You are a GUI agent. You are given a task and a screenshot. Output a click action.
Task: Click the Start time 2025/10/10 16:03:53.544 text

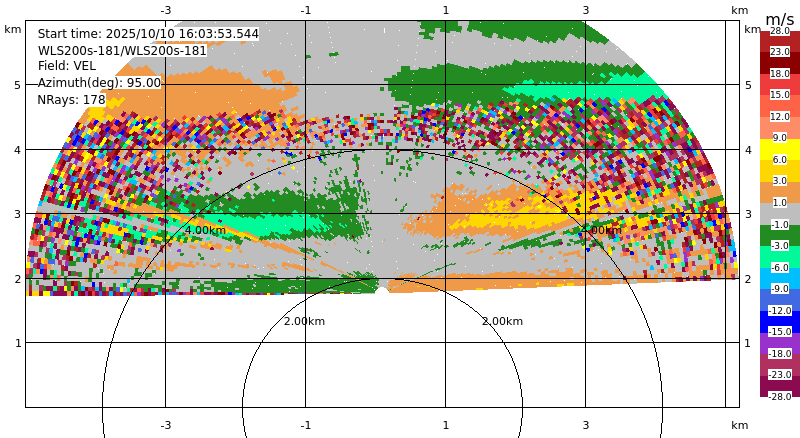click(x=148, y=34)
